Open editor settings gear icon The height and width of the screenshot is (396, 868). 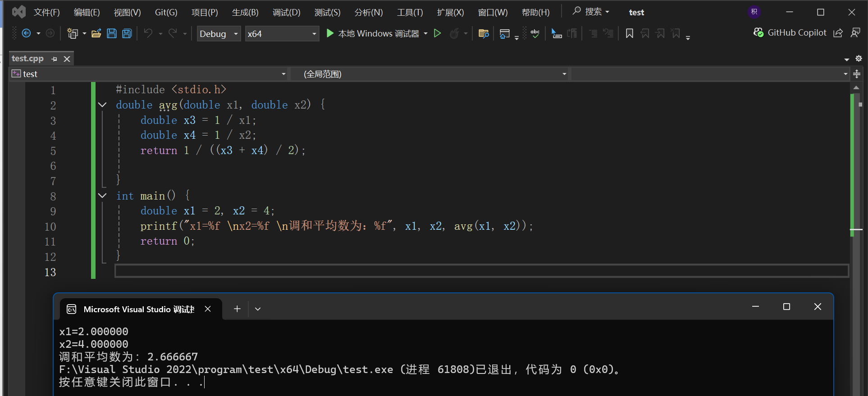[859, 59]
